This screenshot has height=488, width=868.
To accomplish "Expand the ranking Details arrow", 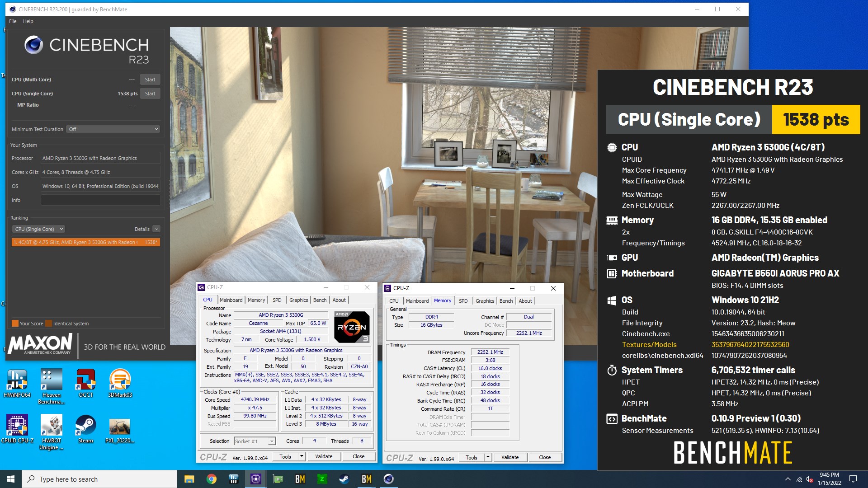I will tap(156, 229).
